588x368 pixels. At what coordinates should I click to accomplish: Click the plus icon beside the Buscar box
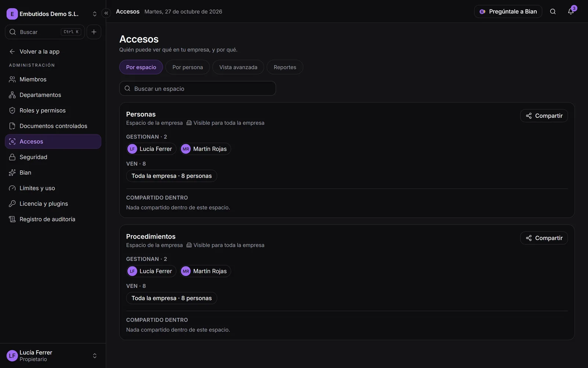pyautogui.click(x=94, y=32)
